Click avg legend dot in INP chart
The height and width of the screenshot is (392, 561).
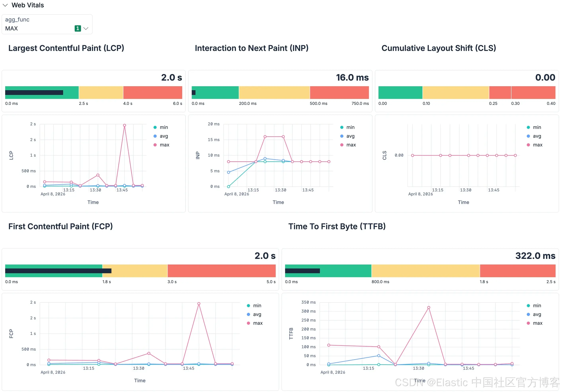pyautogui.click(x=342, y=136)
